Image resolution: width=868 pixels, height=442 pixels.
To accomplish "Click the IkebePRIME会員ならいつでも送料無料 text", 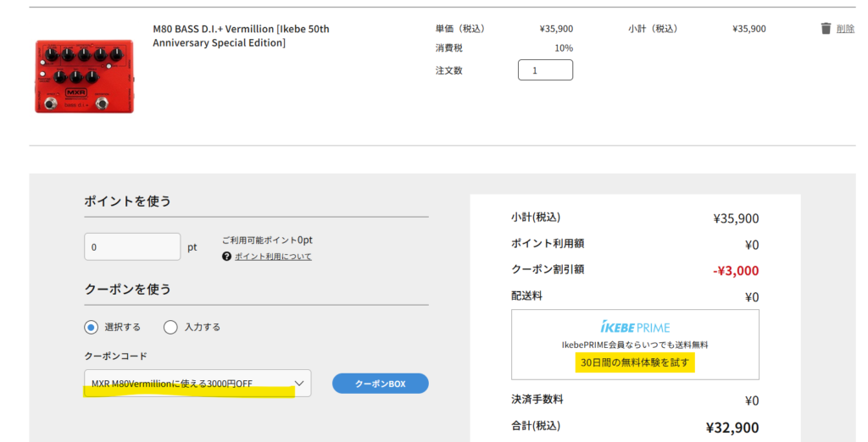I will coord(635,345).
